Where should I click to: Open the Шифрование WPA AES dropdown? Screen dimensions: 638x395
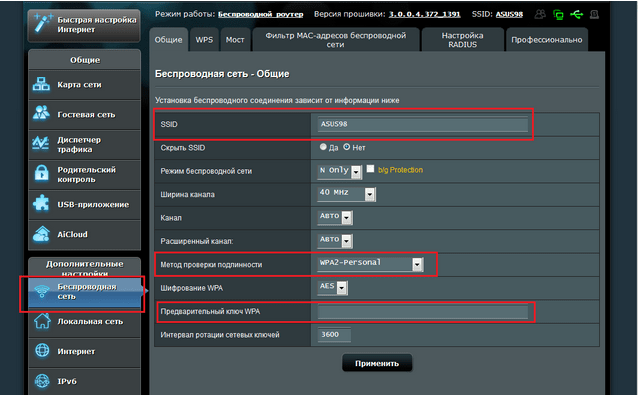point(333,288)
